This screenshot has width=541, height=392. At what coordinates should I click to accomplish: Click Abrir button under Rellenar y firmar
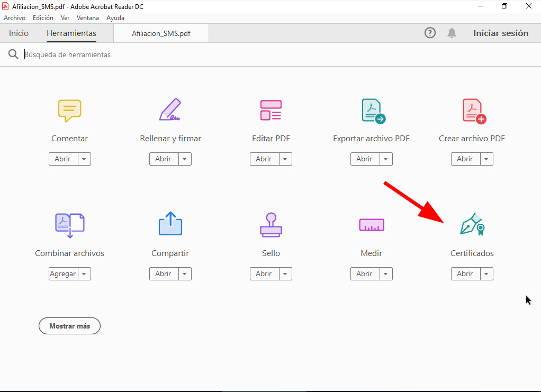coord(164,159)
